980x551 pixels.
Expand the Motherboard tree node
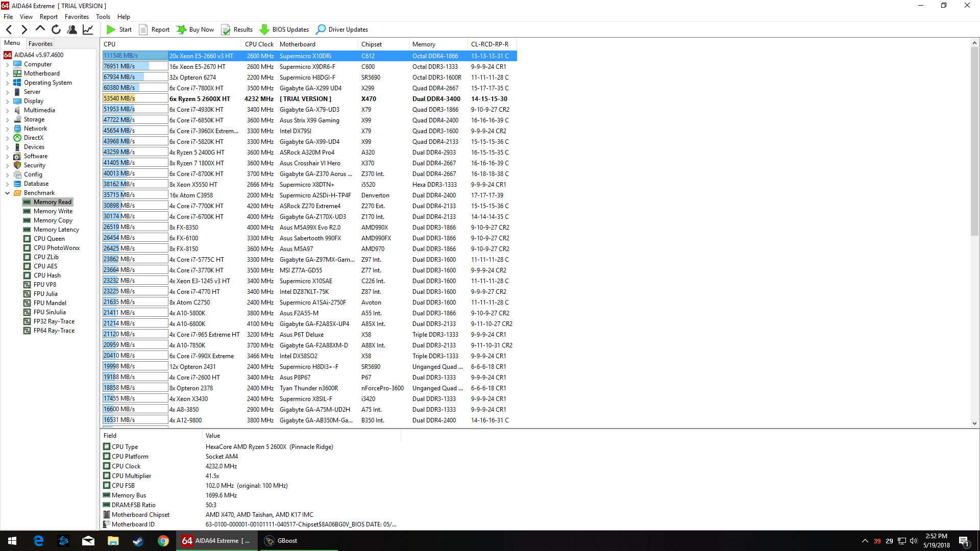pyautogui.click(x=7, y=74)
